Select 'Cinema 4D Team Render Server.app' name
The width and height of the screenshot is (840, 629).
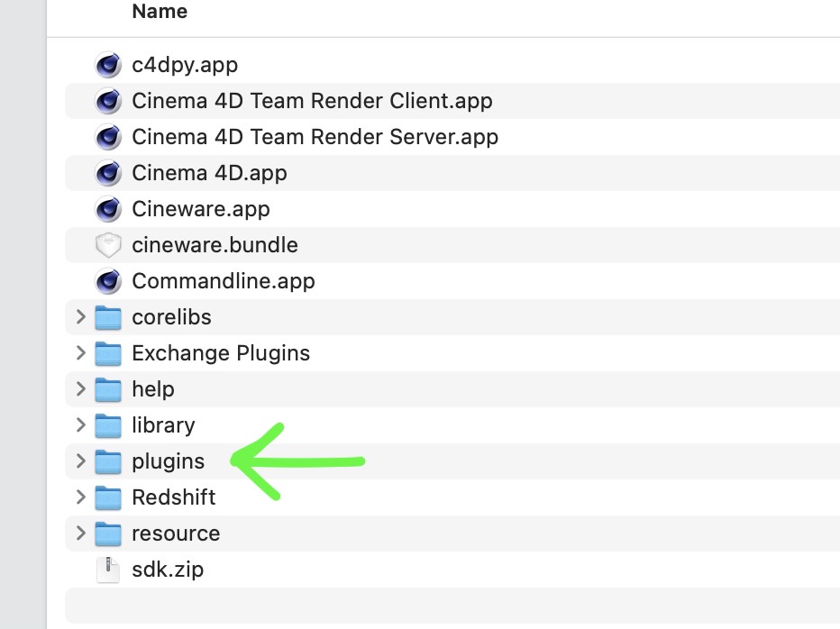pos(315,137)
